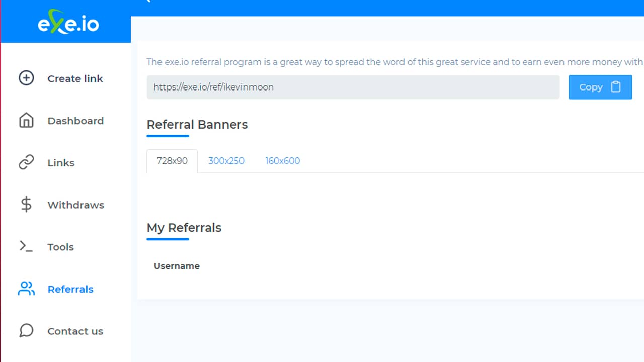Click the Contact us chat bubble icon
Image resolution: width=644 pixels, height=362 pixels.
(x=26, y=331)
